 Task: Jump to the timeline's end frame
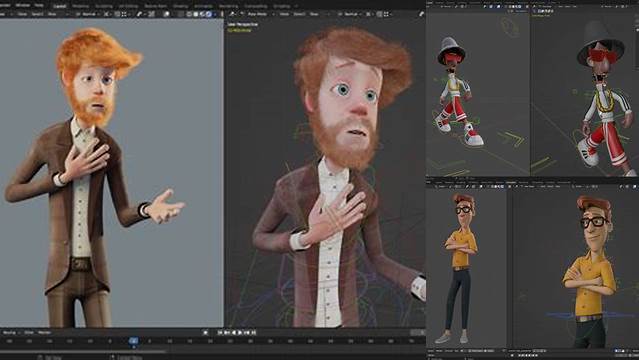[x=253, y=333]
